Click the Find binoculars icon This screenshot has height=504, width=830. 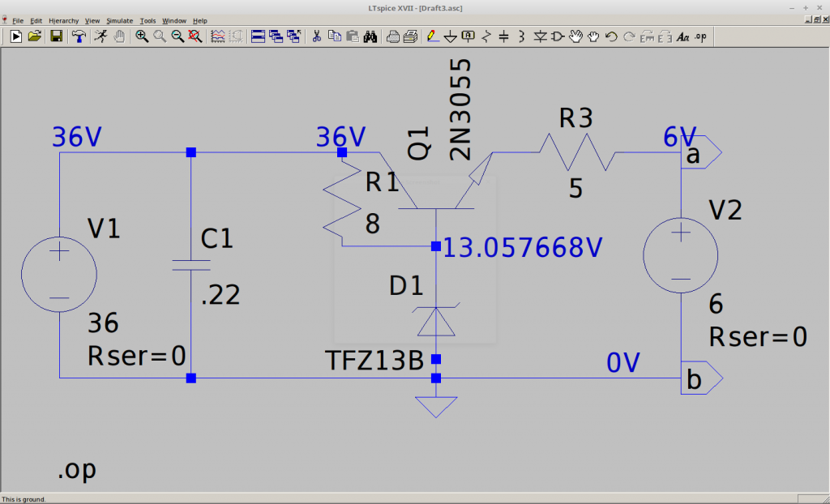point(370,36)
